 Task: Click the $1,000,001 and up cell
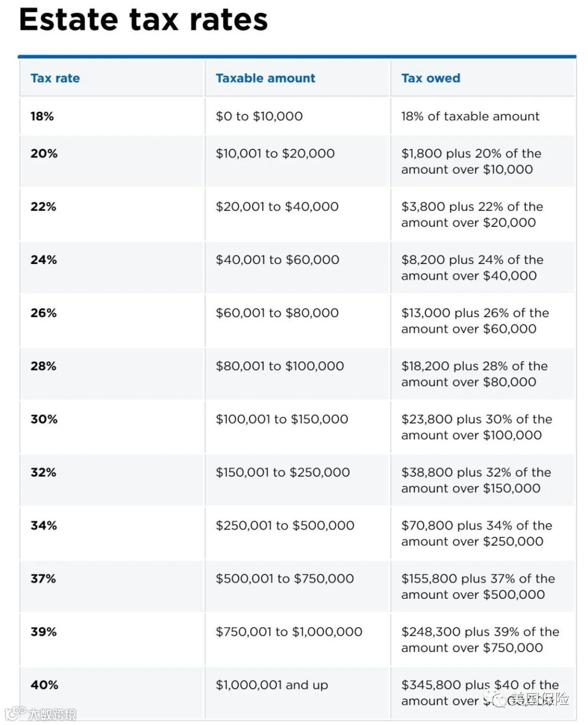coord(272,685)
